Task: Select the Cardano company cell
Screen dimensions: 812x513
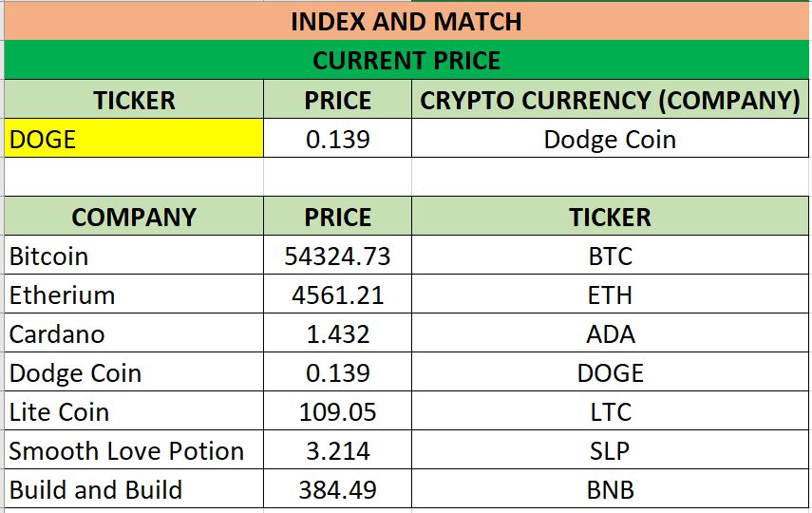Action: tap(134, 334)
